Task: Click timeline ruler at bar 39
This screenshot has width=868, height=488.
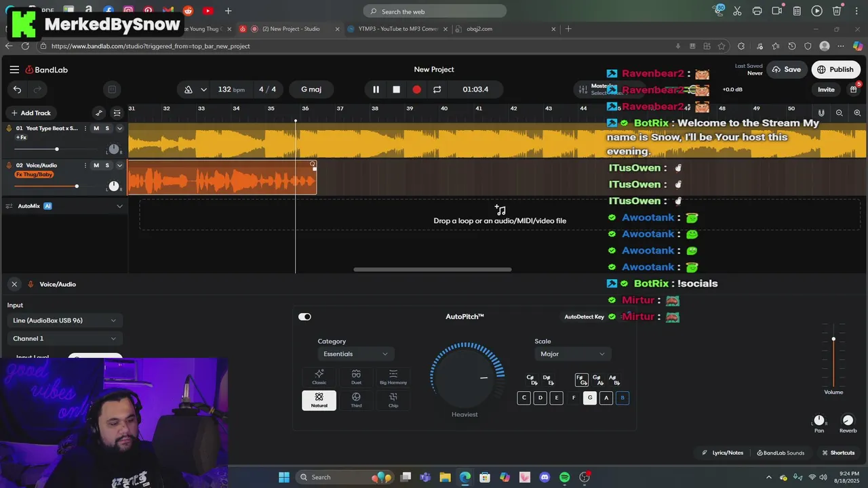Action: tap(410, 108)
